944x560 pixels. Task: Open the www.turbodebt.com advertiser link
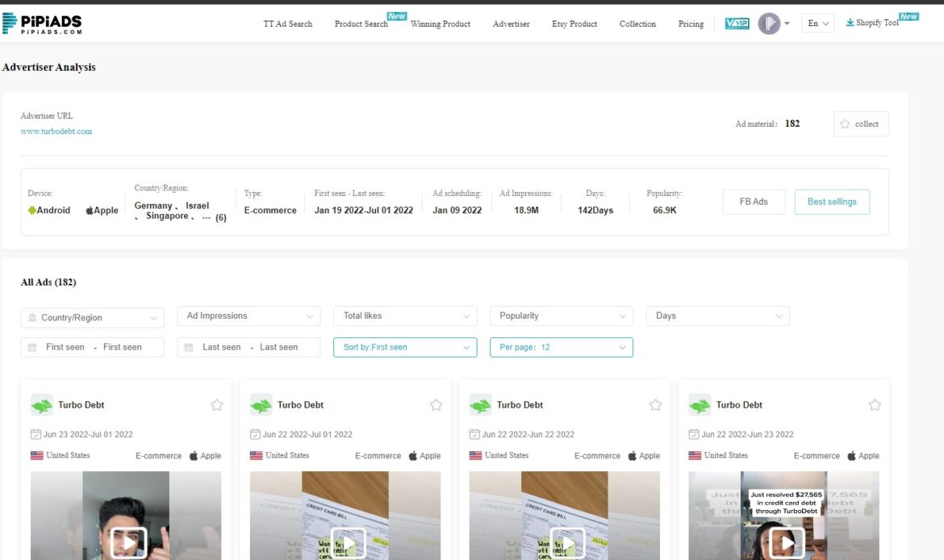tap(56, 132)
